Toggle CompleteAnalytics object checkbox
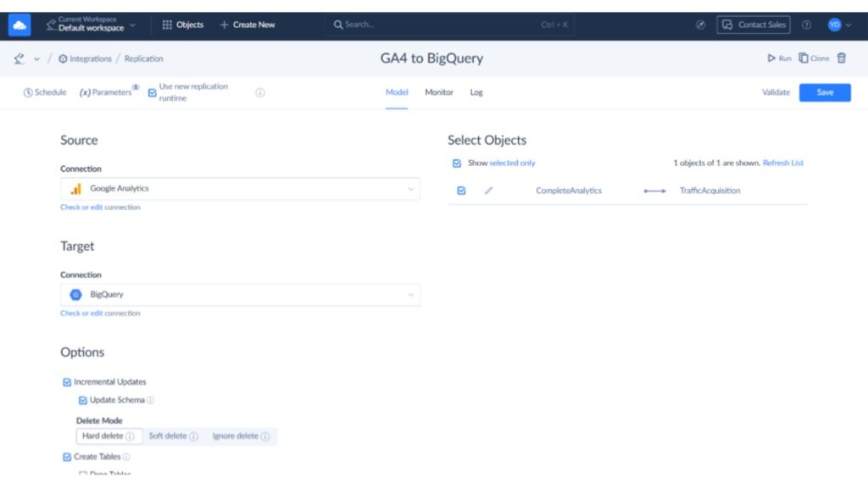Viewport: 868px width, 488px height. 461,191
